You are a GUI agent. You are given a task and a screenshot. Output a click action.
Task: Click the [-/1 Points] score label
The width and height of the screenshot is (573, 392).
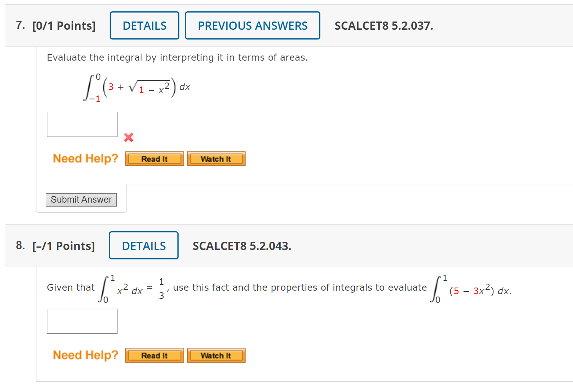63,246
